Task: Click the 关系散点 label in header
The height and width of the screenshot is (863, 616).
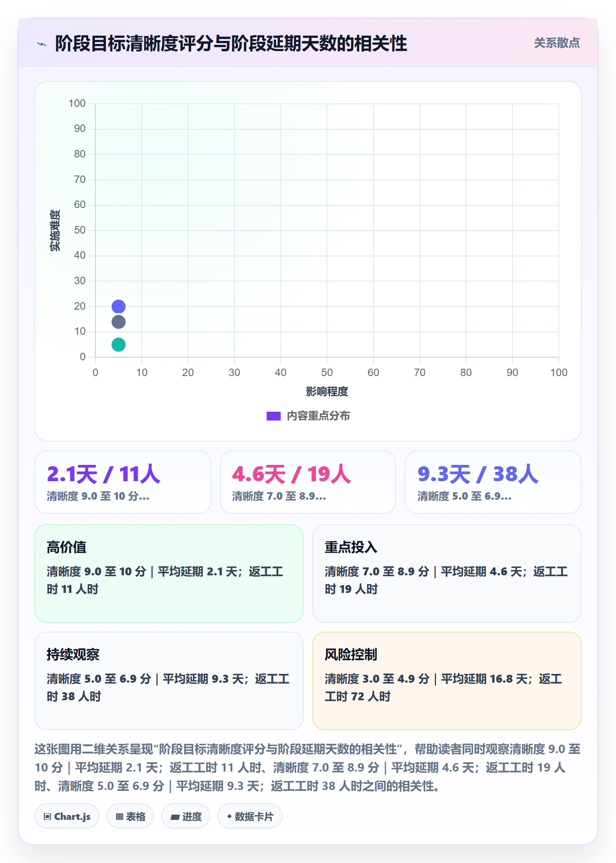Action: click(x=557, y=43)
